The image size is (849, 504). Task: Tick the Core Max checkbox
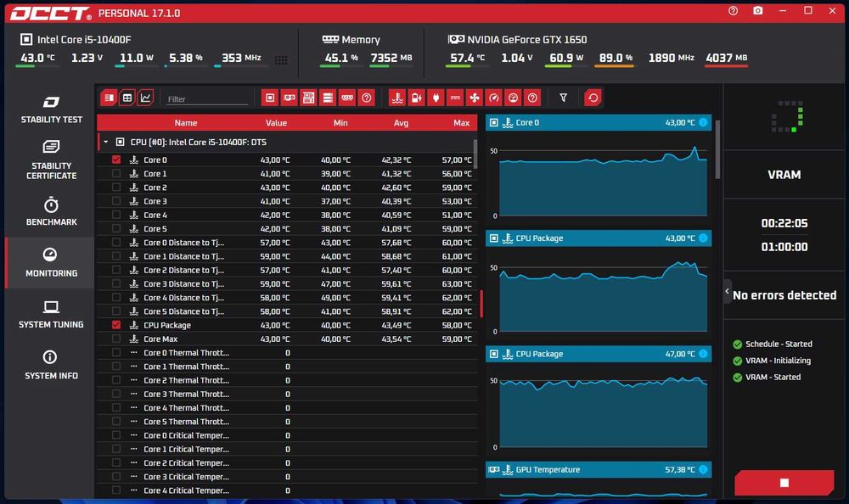tap(116, 339)
